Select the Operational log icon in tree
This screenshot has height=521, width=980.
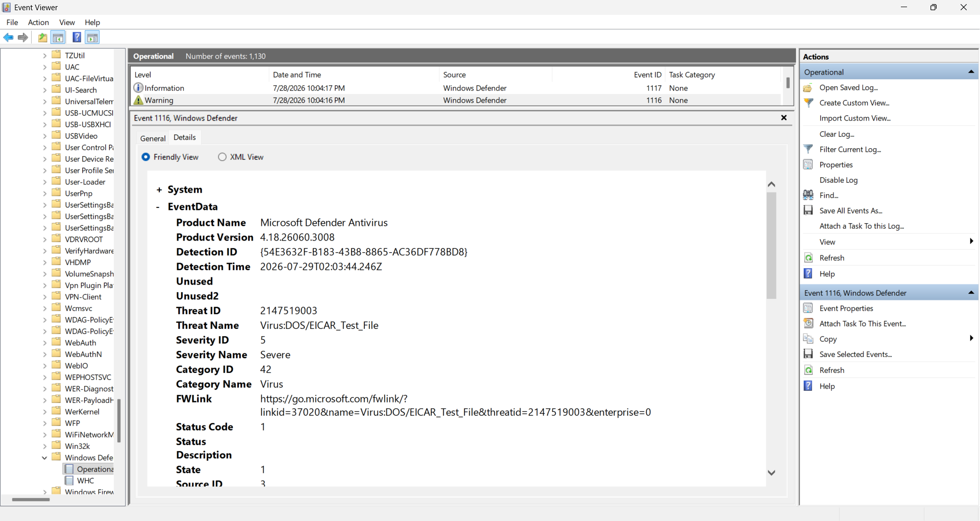pyautogui.click(x=69, y=469)
